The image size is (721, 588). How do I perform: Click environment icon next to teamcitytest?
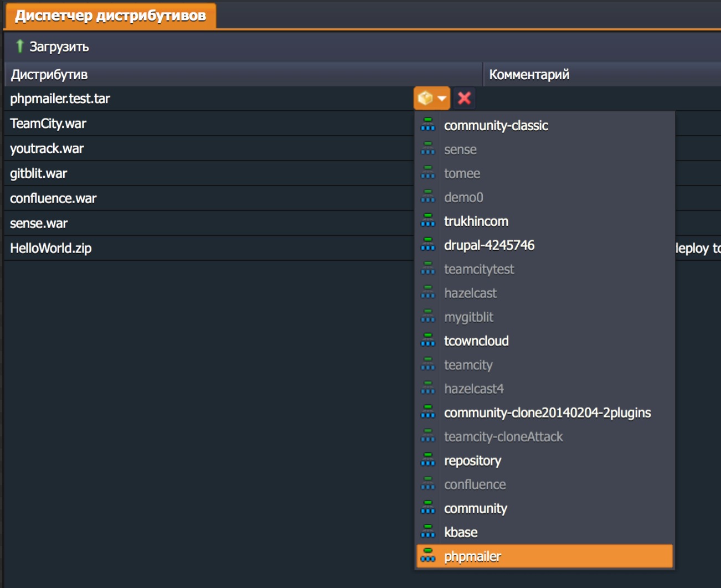click(428, 268)
